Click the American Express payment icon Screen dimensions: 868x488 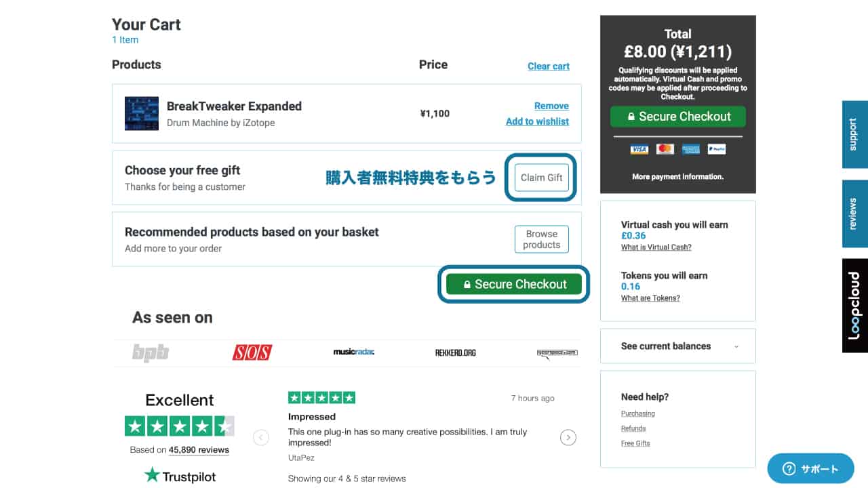pos(691,149)
